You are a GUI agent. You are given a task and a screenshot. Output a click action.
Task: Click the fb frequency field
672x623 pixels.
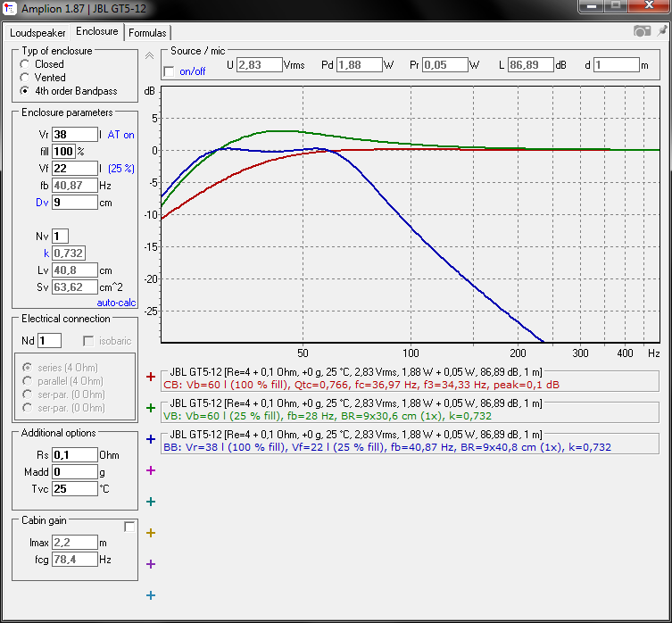(x=75, y=186)
